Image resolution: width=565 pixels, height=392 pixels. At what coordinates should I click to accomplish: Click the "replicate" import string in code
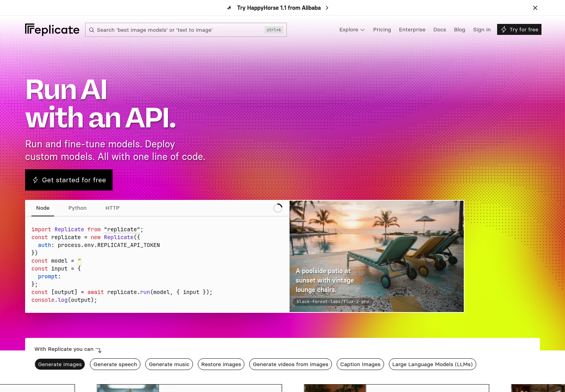(122, 229)
